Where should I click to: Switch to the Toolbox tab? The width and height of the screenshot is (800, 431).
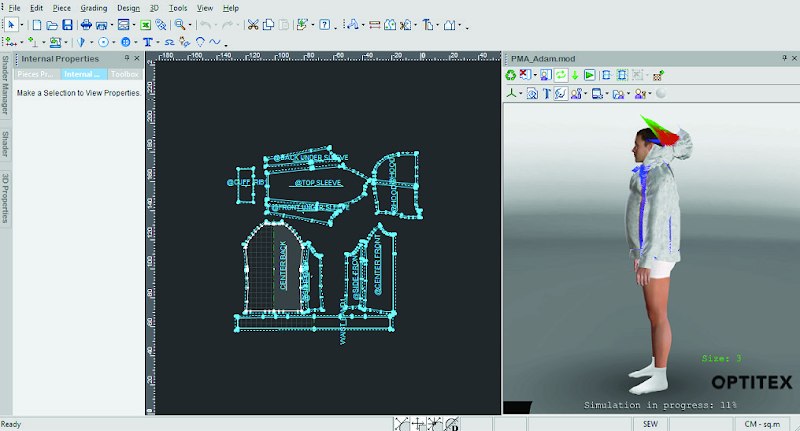click(x=125, y=74)
